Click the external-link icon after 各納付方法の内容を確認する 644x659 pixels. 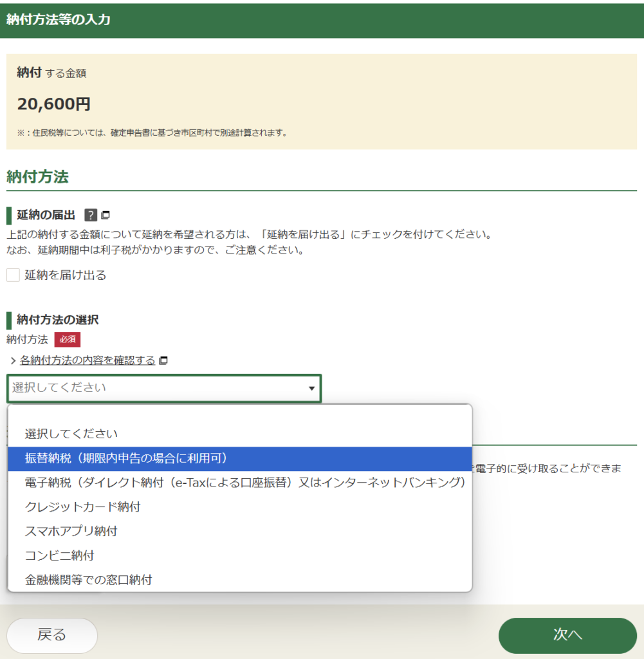click(163, 360)
